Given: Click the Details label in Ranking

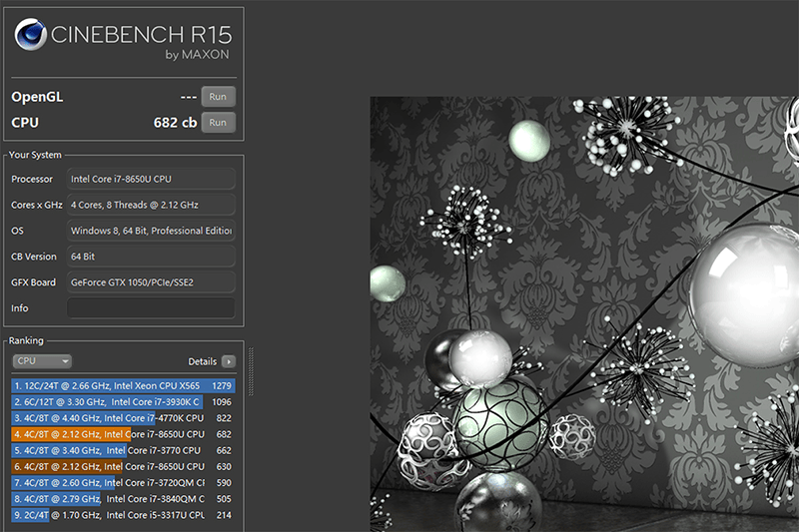Looking at the screenshot, I should tap(203, 361).
